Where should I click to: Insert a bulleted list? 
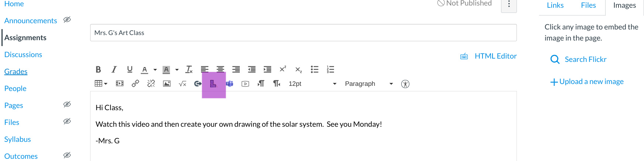click(x=314, y=69)
